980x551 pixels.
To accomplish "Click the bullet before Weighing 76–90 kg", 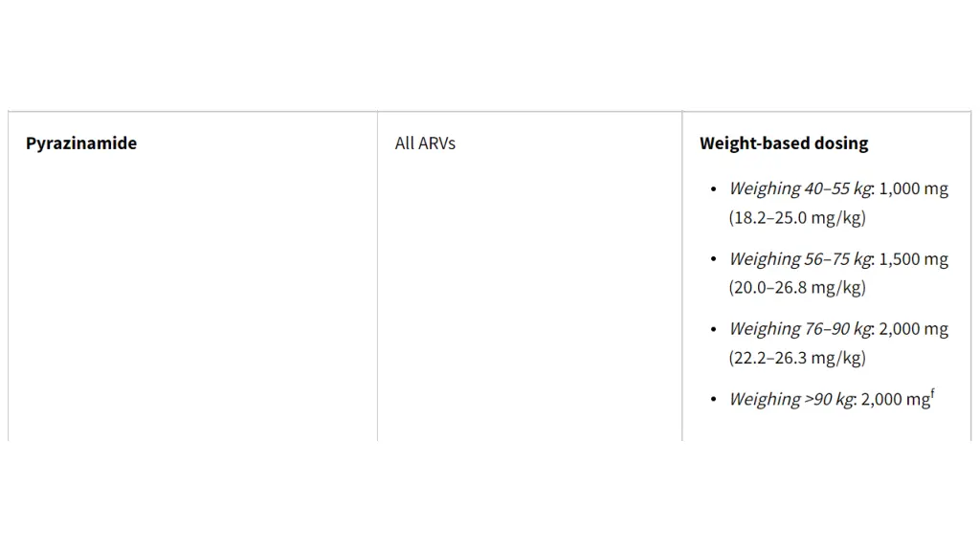I will tap(713, 330).
